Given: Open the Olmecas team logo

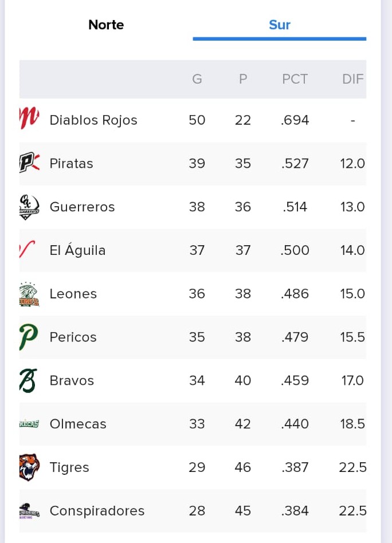Looking at the screenshot, I should 29,423.
